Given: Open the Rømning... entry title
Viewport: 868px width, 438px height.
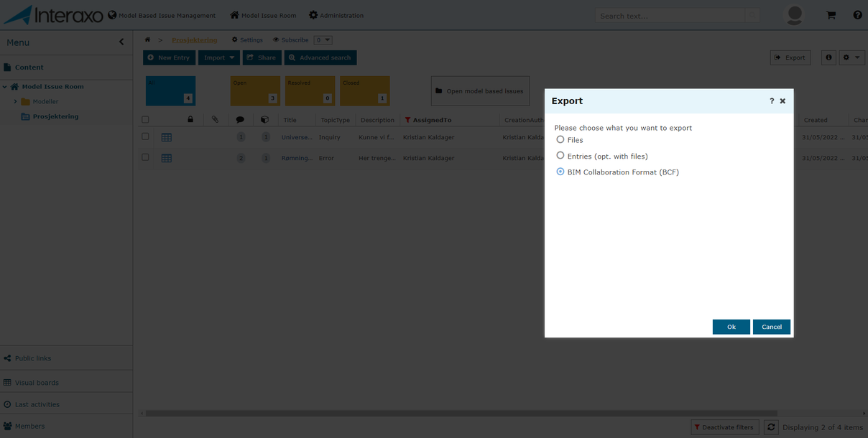Looking at the screenshot, I should click(297, 158).
